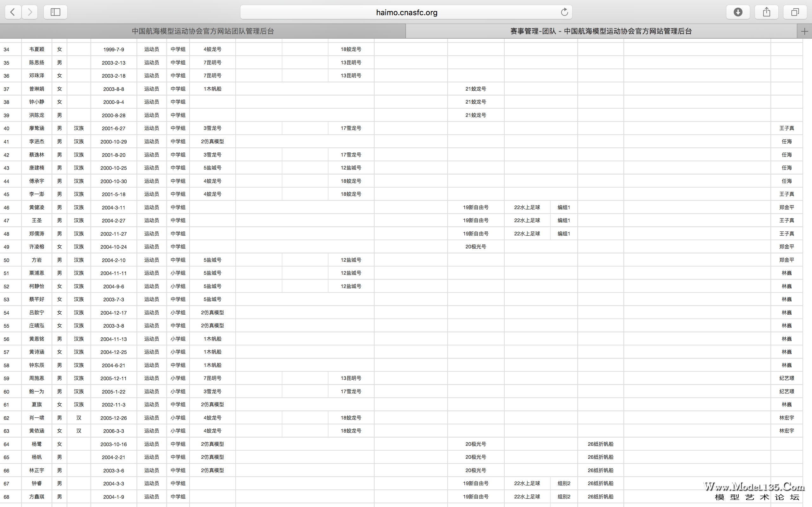The image size is (812, 507).
Task: Click 小学组 cell in row 51
Action: click(x=178, y=273)
